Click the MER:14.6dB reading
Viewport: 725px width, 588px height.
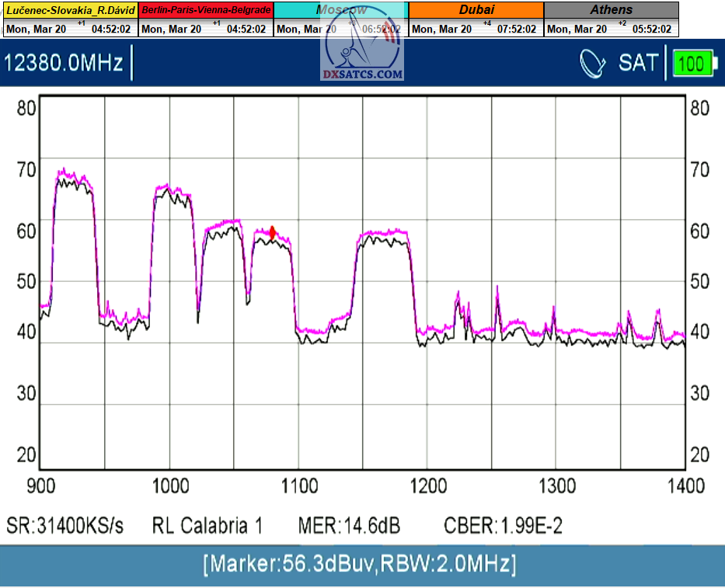(x=349, y=526)
